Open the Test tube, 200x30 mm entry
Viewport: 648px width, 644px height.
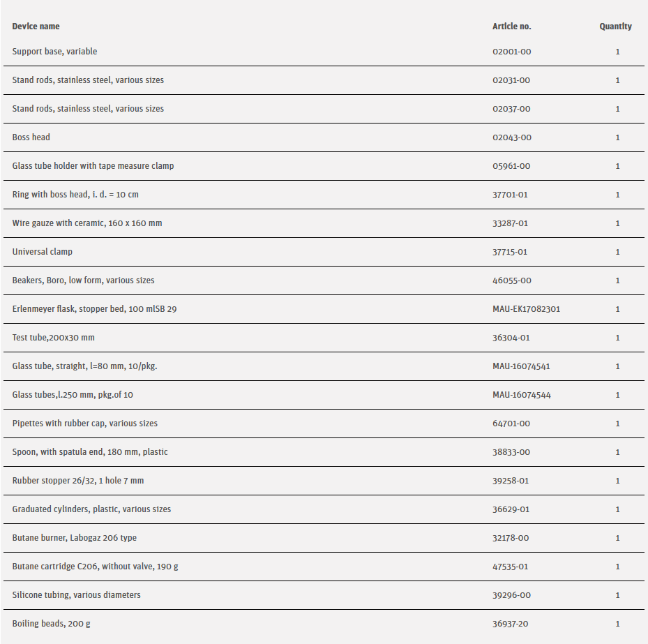53,338
